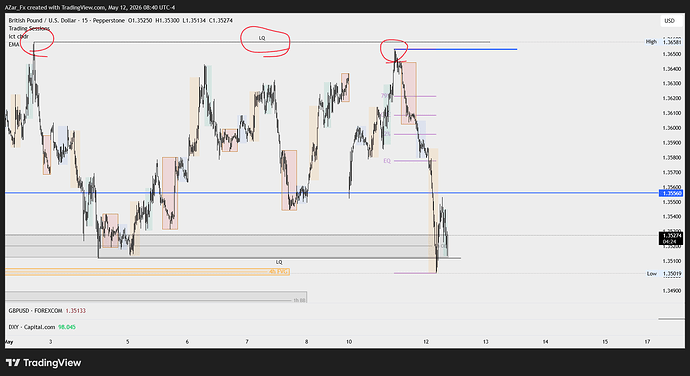690x376 pixels.
Task: Click date label 5 on time axis
Action: click(x=128, y=342)
